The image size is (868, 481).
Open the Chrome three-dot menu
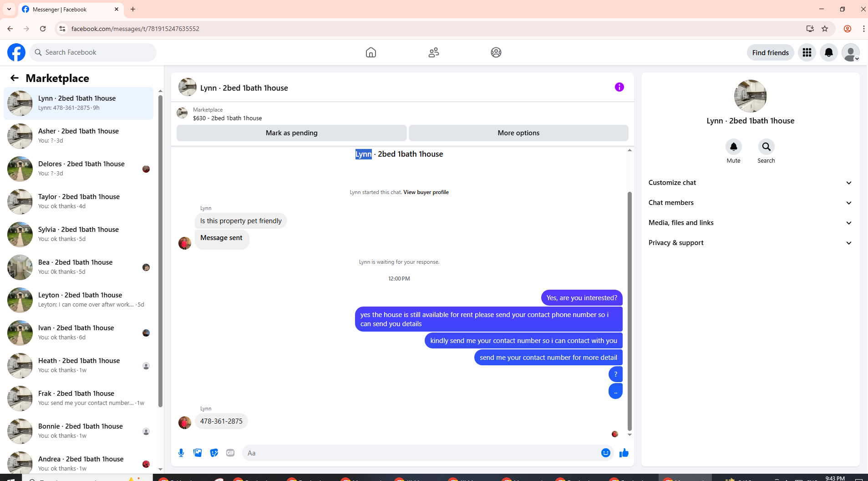pos(863,29)
